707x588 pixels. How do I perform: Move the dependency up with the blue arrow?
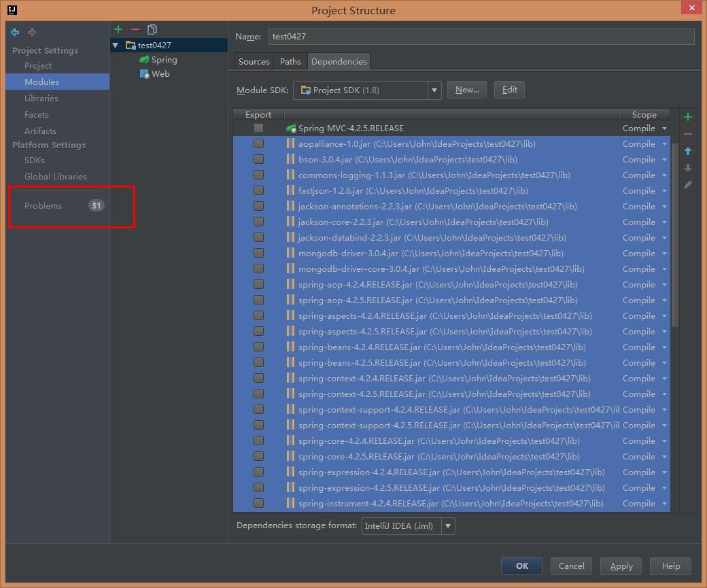pyautogui.click(x=687, y=151)
